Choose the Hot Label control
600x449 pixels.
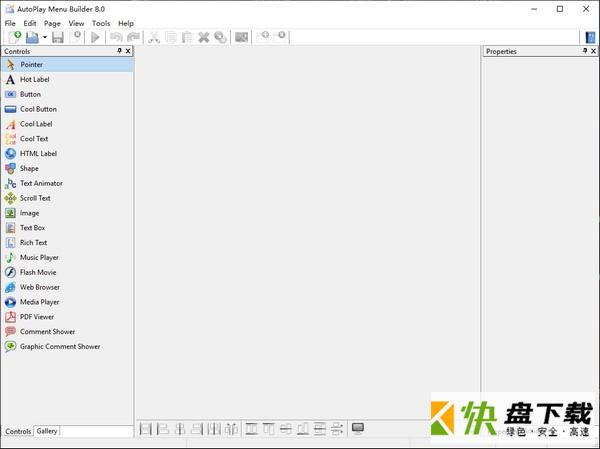pos(67,79)
